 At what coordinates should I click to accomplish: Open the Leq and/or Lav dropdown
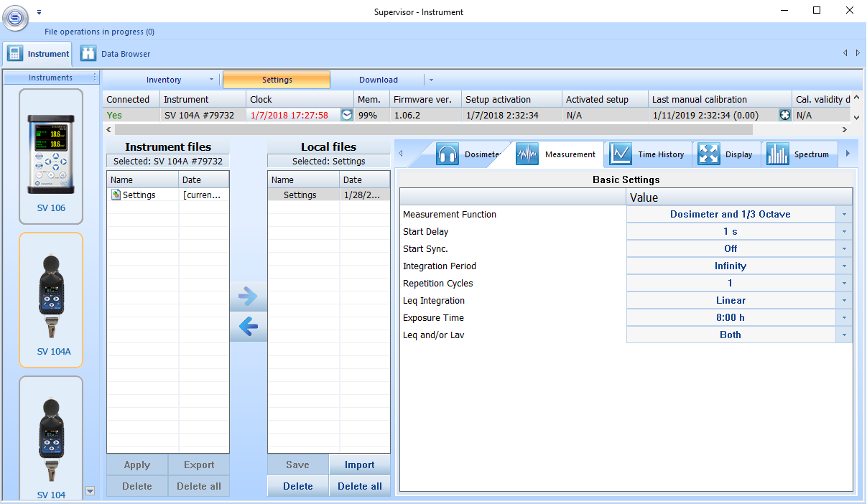tap(844, 335)
